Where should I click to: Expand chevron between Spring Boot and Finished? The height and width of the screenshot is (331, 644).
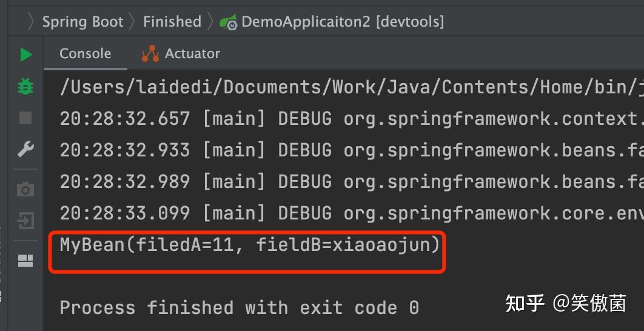pos(133,22)
